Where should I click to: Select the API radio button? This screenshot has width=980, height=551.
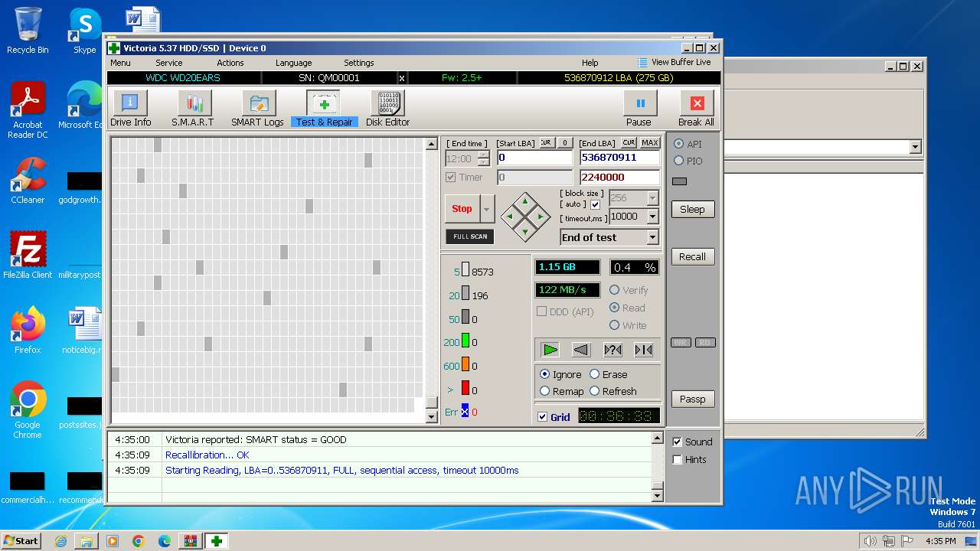click(x=678, y=144)
